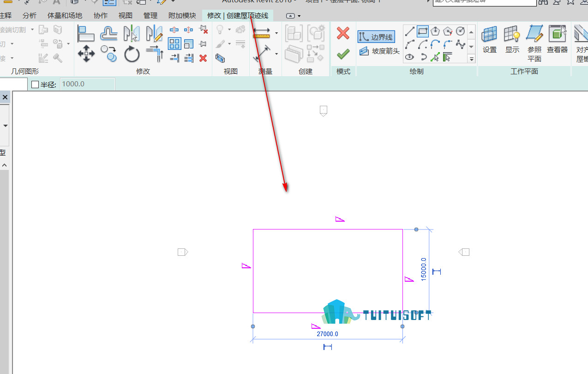Viewport: 588px width, 374px height.
Task: Select the Line draw tool
Action: click(410, 31)
